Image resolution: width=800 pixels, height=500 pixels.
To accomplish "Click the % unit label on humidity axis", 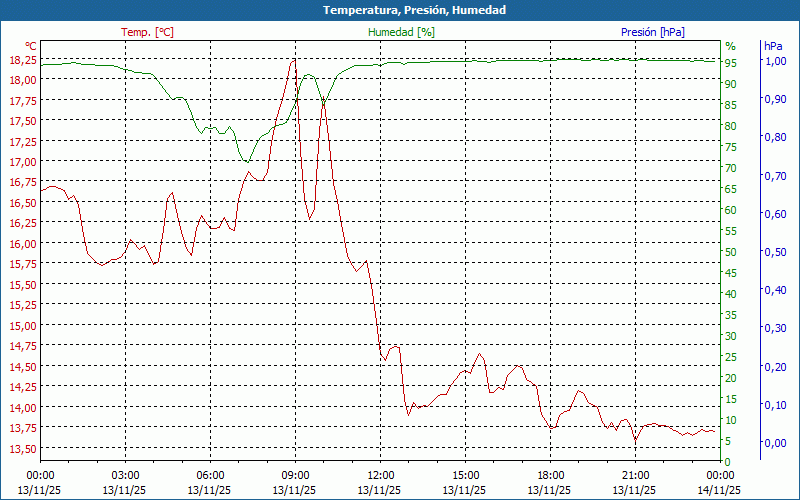I will pos(730,46).
